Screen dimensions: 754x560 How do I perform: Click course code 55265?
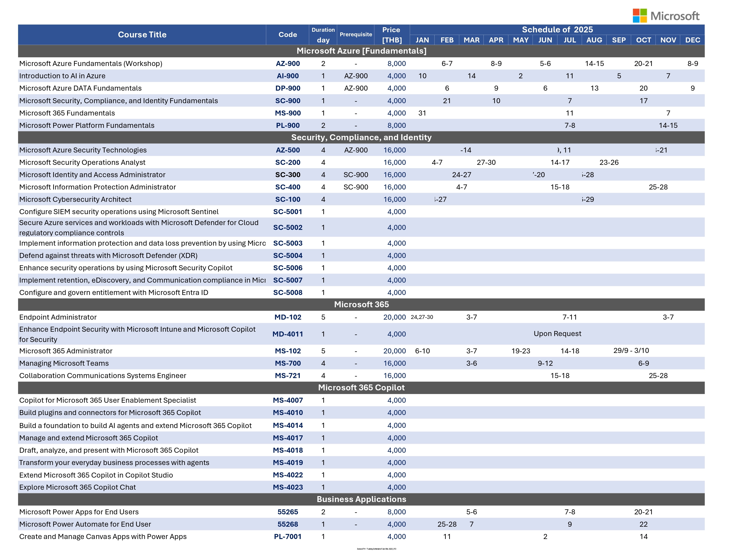click(288, 512)
